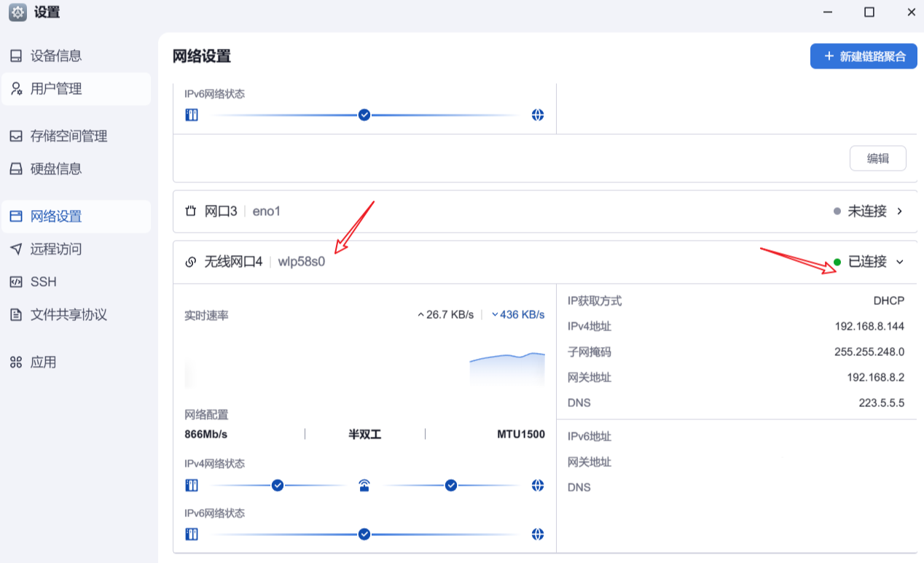924x563 pixels.
Task: Click the device info sidebar icon
Action: pos(16,56)
